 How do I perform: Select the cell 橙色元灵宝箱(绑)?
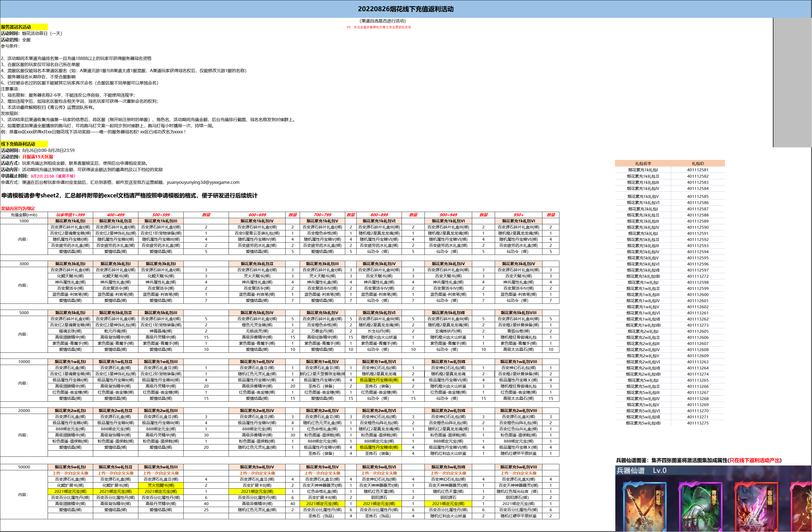(257, 325)
